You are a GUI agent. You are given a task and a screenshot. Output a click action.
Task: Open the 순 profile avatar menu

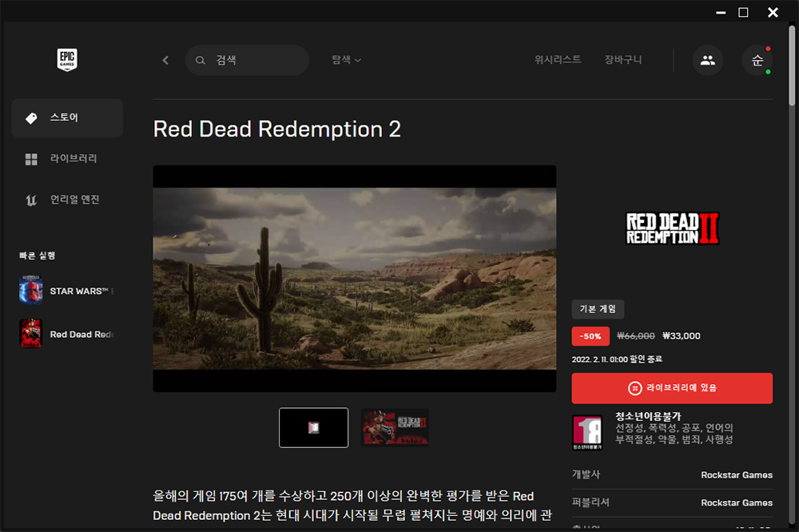[757, 60]
